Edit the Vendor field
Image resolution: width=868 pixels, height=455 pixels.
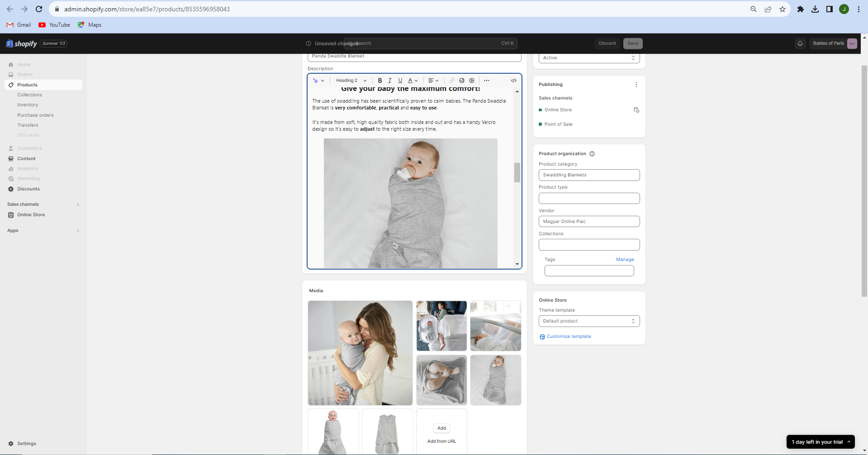tap(589, 222)
